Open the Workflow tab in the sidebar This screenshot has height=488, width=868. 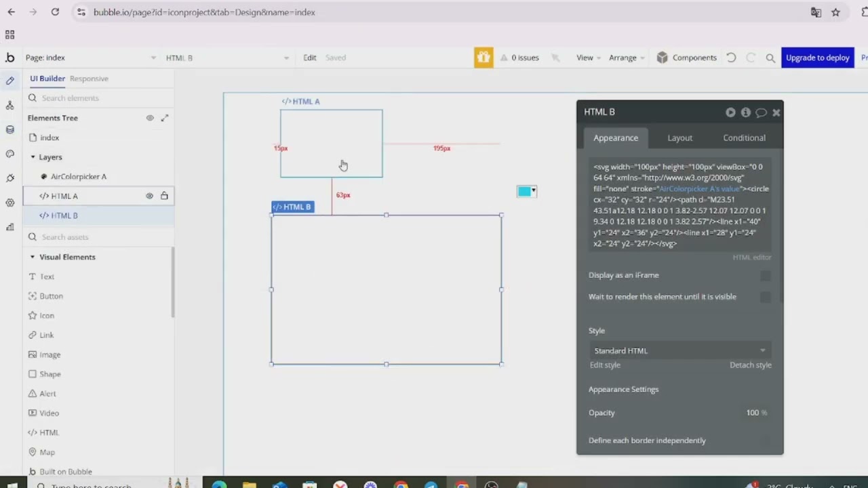(x=9, y=105)
